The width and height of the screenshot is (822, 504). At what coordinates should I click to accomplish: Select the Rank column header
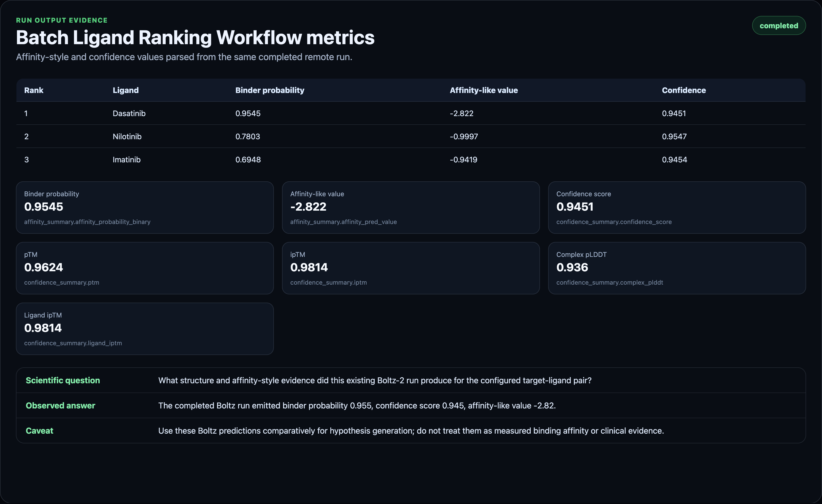[x=34, y=90]
